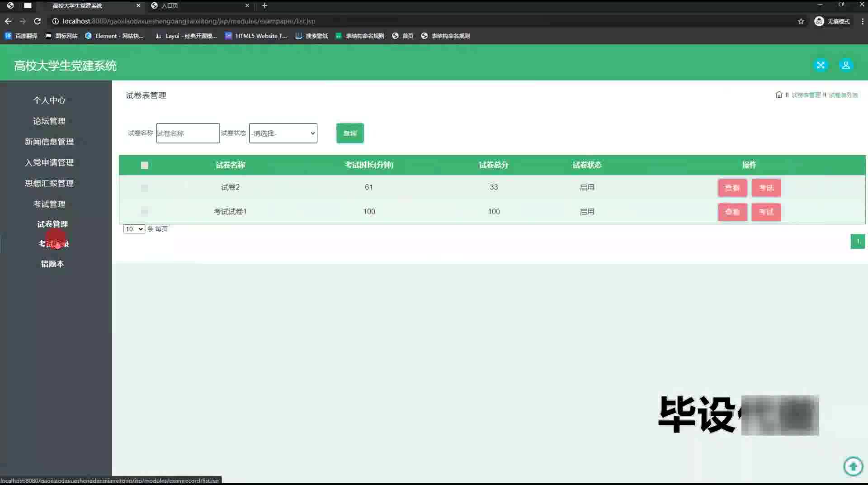Click the 试卷名称 column header
Viewport: 868px width, 485px height.
(231, 165)
